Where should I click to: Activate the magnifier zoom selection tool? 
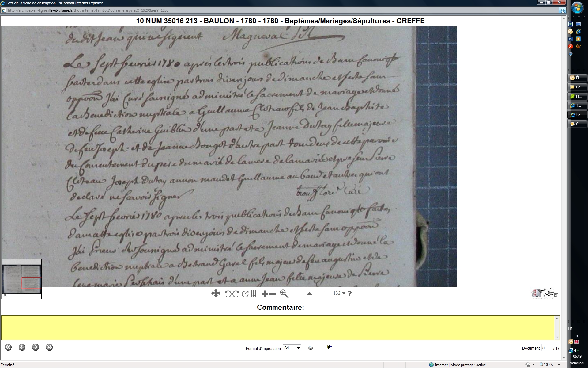point(284,293)
